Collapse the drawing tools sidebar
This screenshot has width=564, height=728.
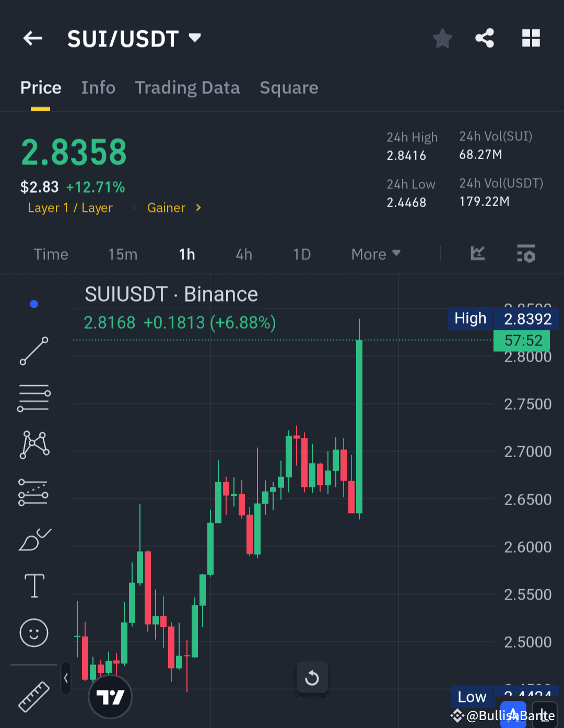pos(66,677)
